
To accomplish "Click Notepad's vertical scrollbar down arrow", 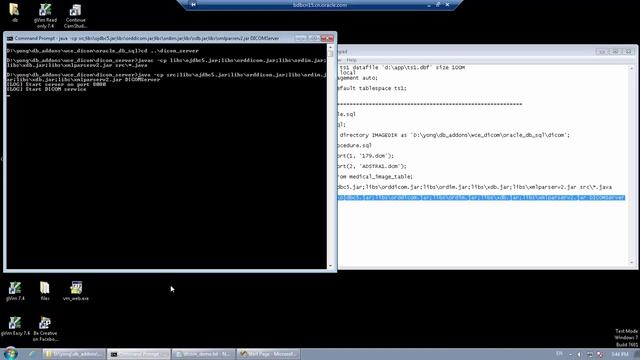I will coord(631,262).
